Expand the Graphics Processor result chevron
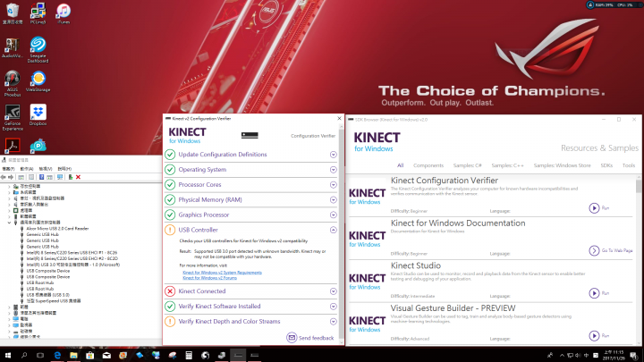The image size is (644, 362). [333, 215]
